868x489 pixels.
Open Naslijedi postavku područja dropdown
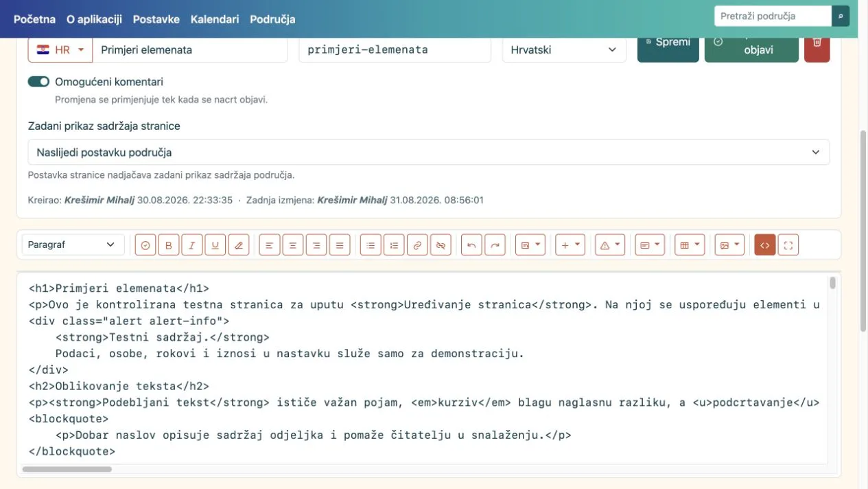click(428, 152)
